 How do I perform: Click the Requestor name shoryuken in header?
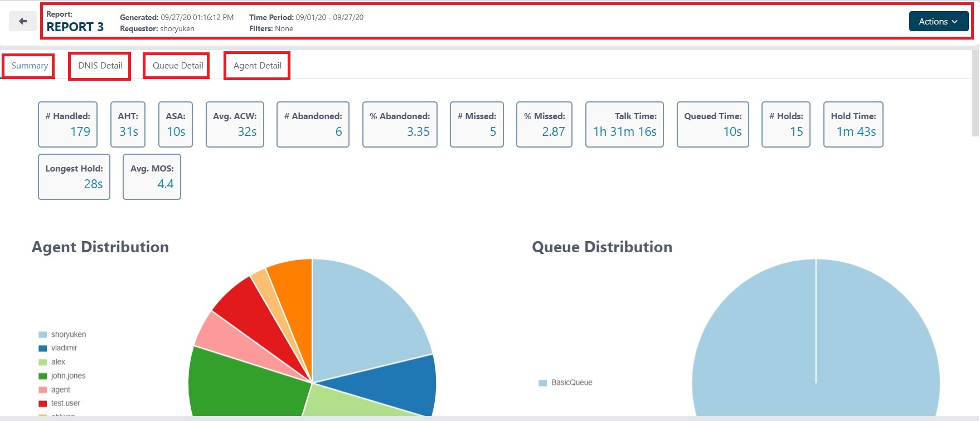pyautogui.click(x=177, y=28)
